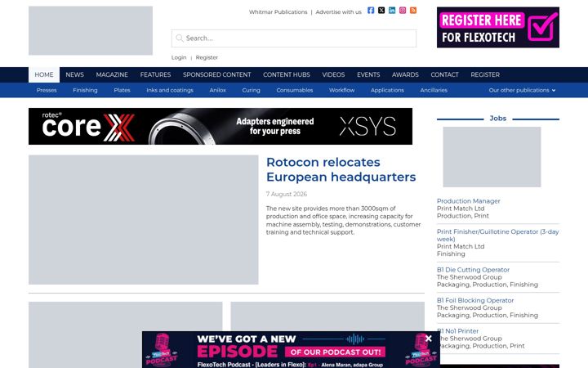Open the X (Twitter) social icon
Image resolution: width=588 pixels, height=368 pixels.
click(x=381, y=10)
